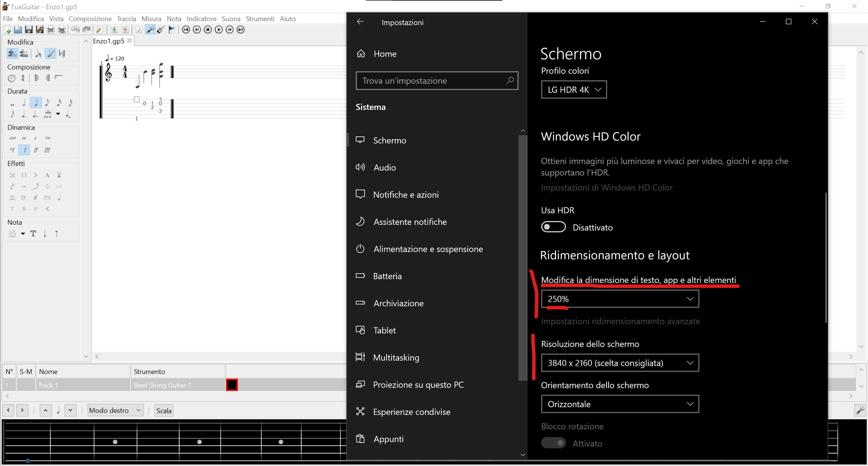Image resolution: width=868 pixels, height=466 pixels.
Task: Toggle the Blocco rotazione switch
Action: (553, 443)
